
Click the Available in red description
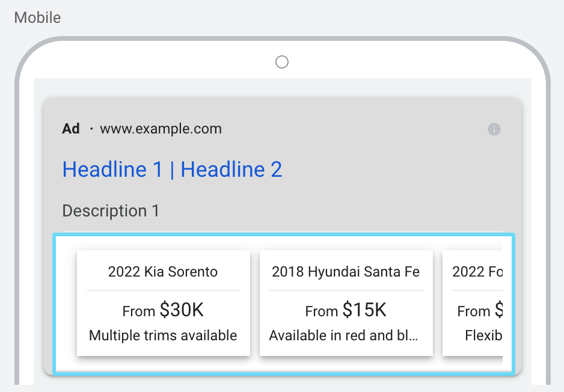coord(343,335)
